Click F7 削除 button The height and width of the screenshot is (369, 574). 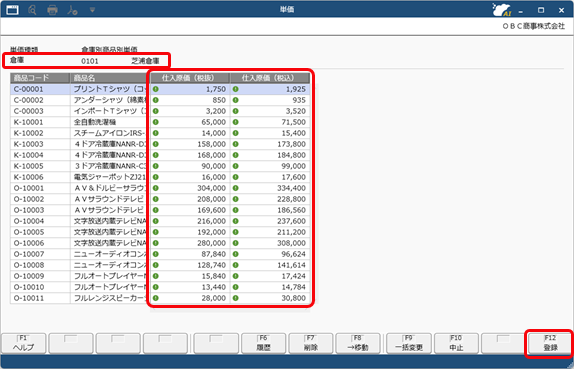pos(310,343)
